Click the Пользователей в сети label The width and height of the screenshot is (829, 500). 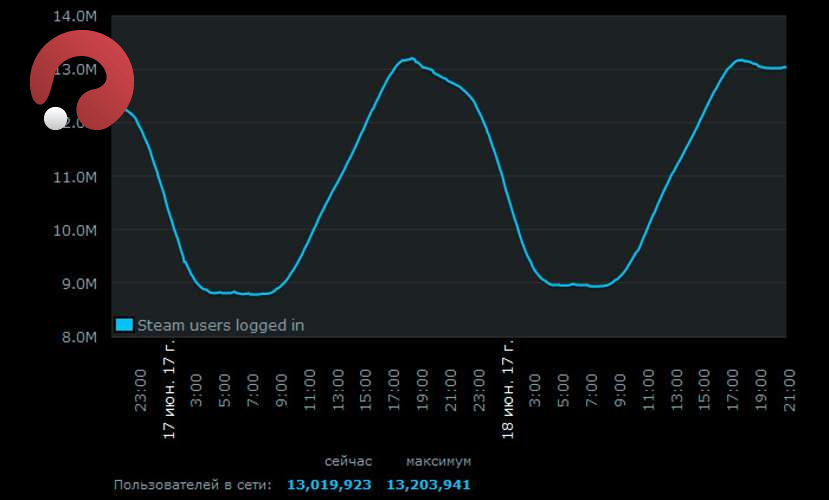pos(192,485)
